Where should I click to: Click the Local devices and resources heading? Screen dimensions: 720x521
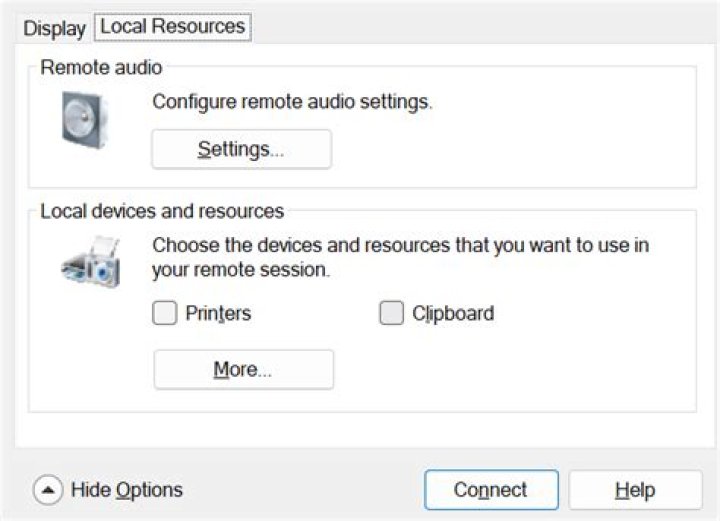[162, 211]
